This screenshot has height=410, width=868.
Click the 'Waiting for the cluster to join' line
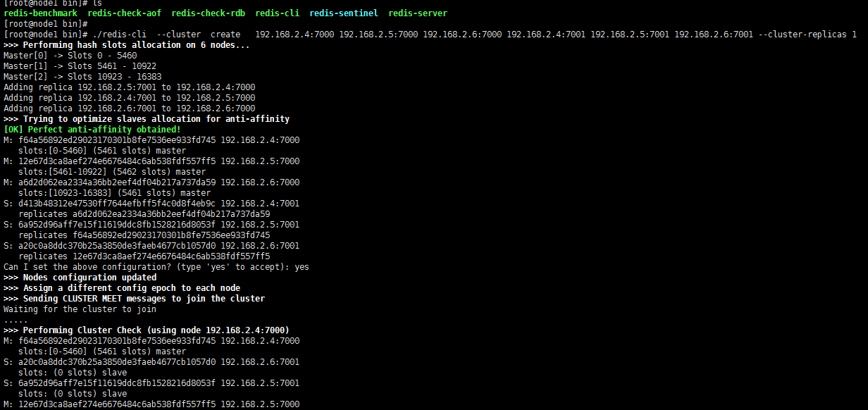click(x=80, y=309)
